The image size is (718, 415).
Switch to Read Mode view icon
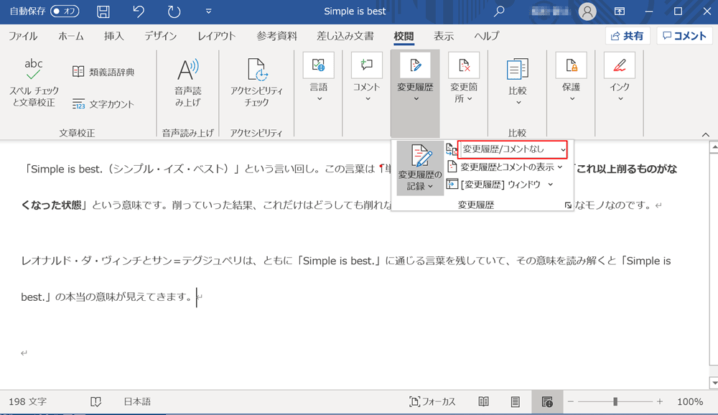[x=484, y=402]
